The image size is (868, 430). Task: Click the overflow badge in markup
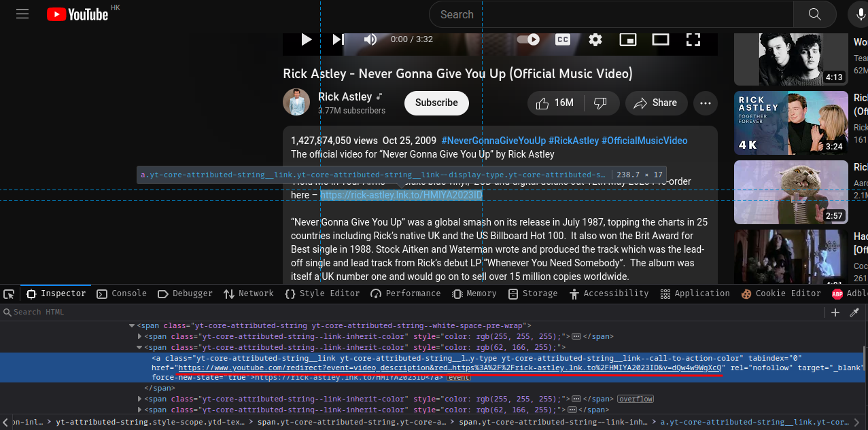tap(636, 399)
